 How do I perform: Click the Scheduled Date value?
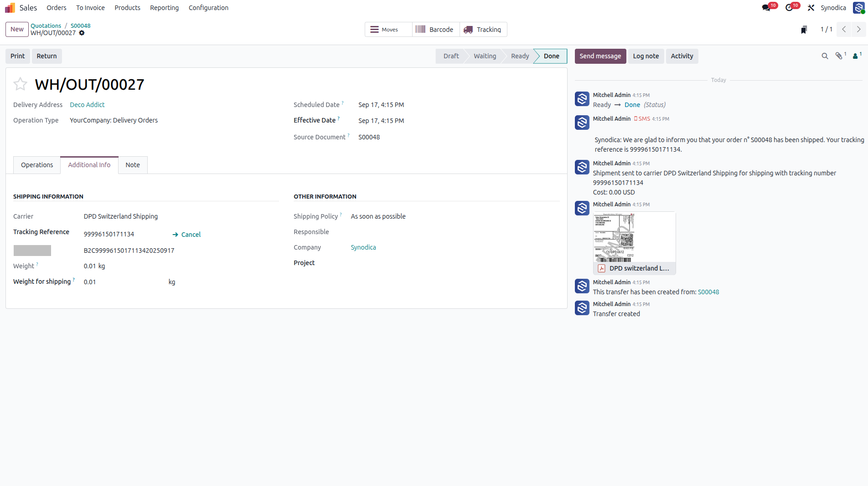[x=381, y=105]
